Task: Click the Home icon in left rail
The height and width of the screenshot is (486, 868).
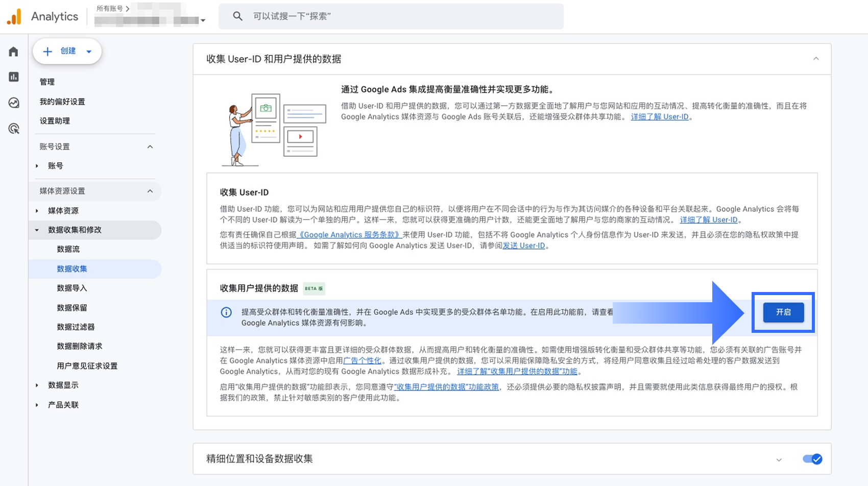Action: (14, 52)
